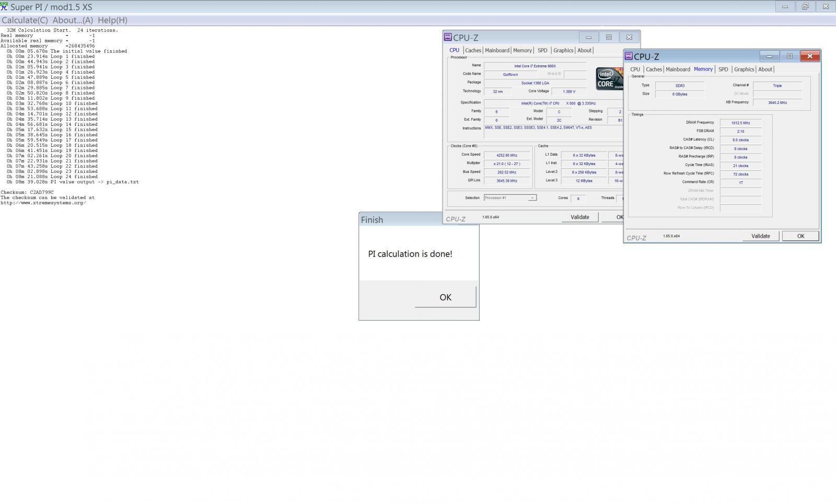Viewport: 836px width, 504px height.
Task: Click Validate in the CPU-Z Memory window
Action: [760, 236]
